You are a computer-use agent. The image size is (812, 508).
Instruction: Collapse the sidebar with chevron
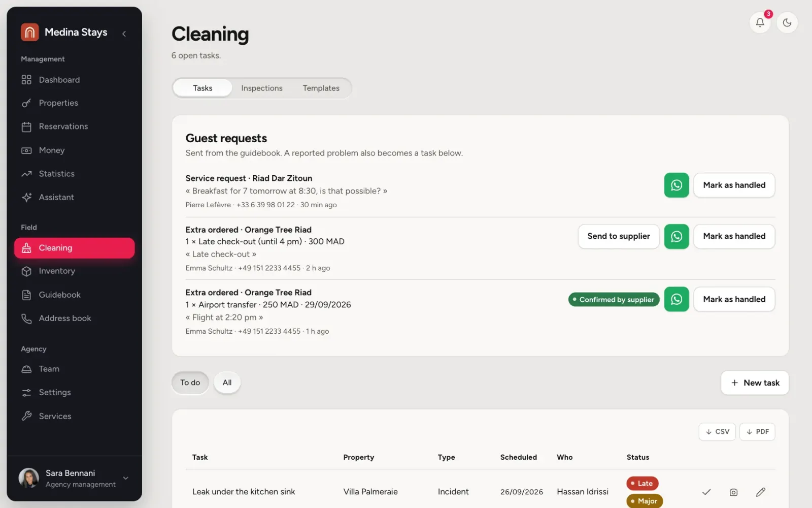(x=124, y=34)
